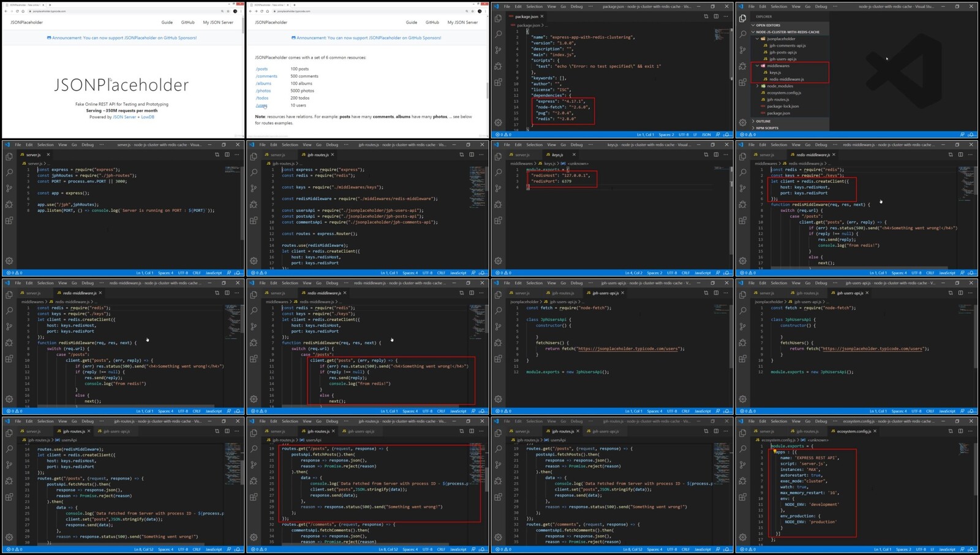The width and height of the screenshot is (980, 555).
Task: Collapse the jsonplaceholder folder in Explorer
Action: click(x=758, y=39)
